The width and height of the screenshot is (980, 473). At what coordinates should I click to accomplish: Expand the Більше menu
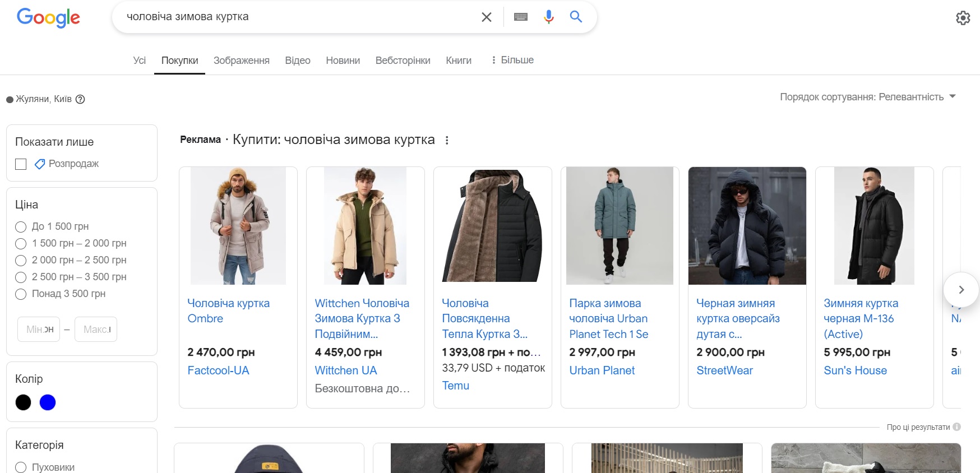(512, 60)
